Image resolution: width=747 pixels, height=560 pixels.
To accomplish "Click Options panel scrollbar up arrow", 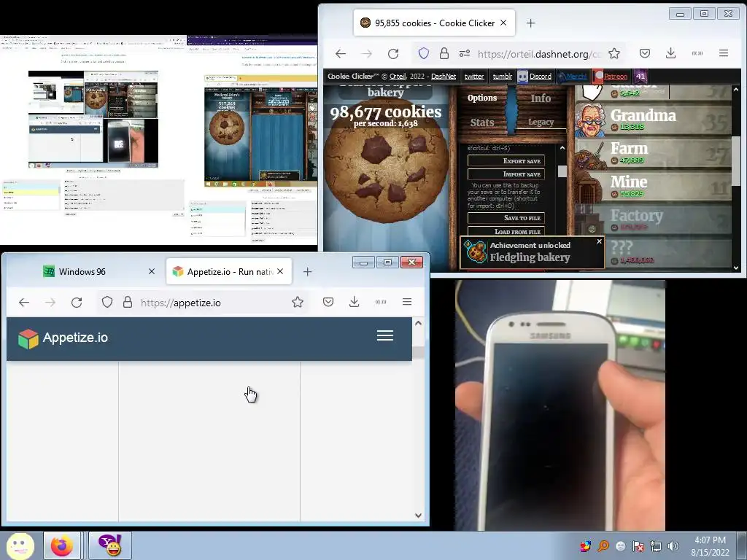I will (x=562, y=148).
